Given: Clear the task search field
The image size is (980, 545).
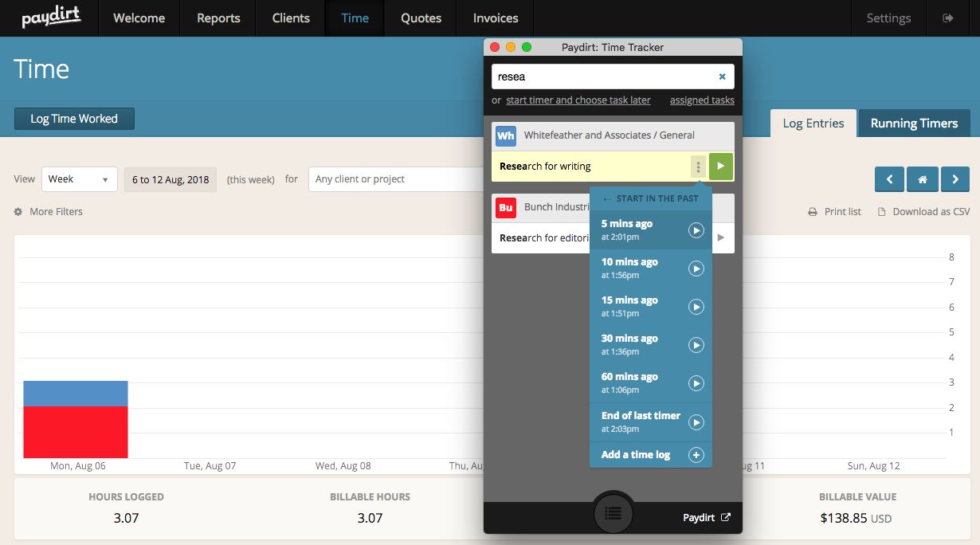Looking at the screenshot, I should (722, 77).
